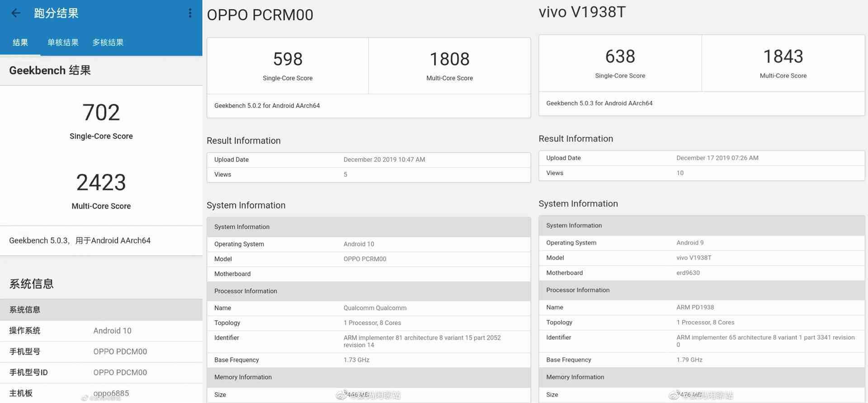Click the 2423 multi-core score

click(x=101, y=183)
